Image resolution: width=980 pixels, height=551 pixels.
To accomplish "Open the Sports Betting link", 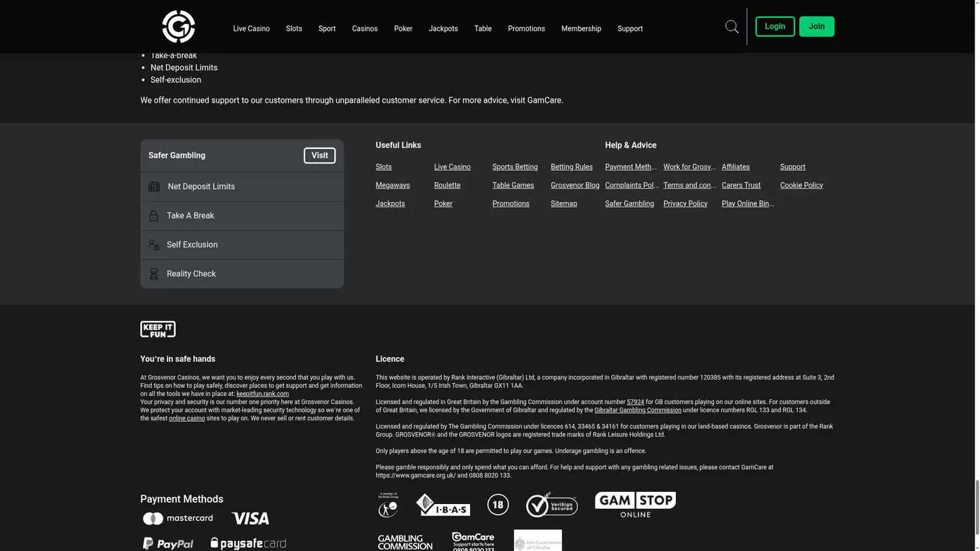I will pos(515,167).
